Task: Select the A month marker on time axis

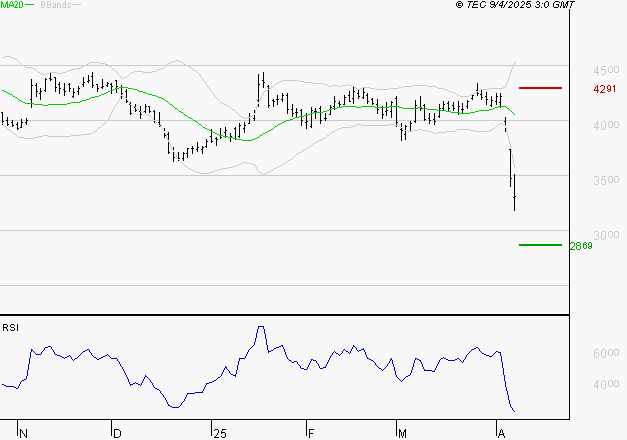Action: [x=500, y=434]
